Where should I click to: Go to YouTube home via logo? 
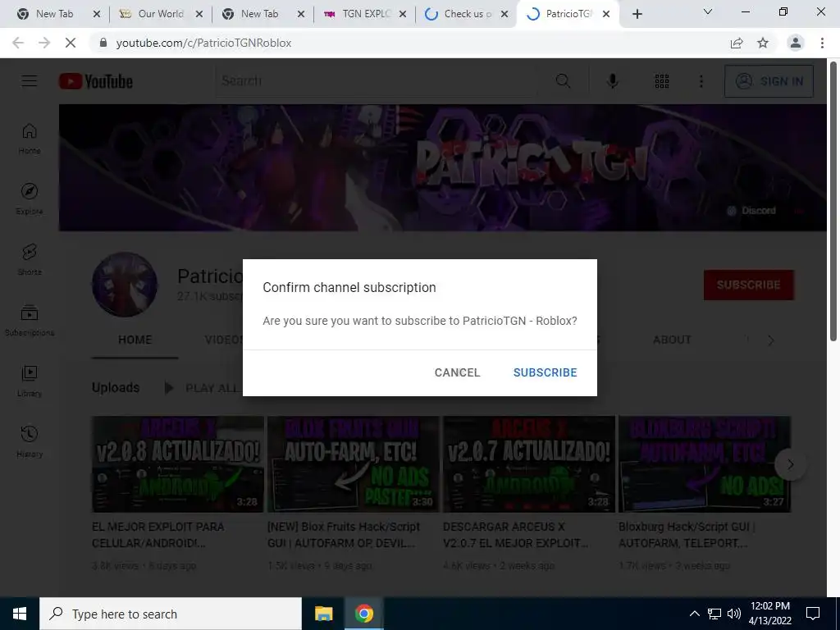(96, 81)
